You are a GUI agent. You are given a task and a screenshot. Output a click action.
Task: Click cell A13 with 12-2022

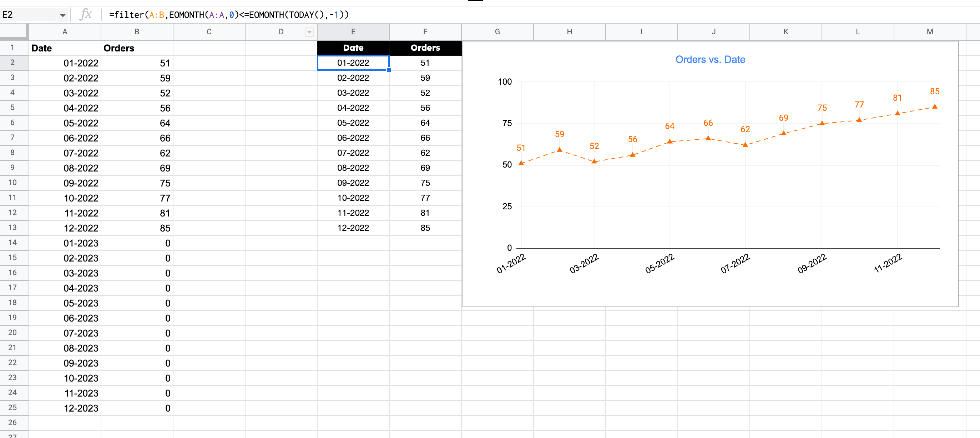65,228
